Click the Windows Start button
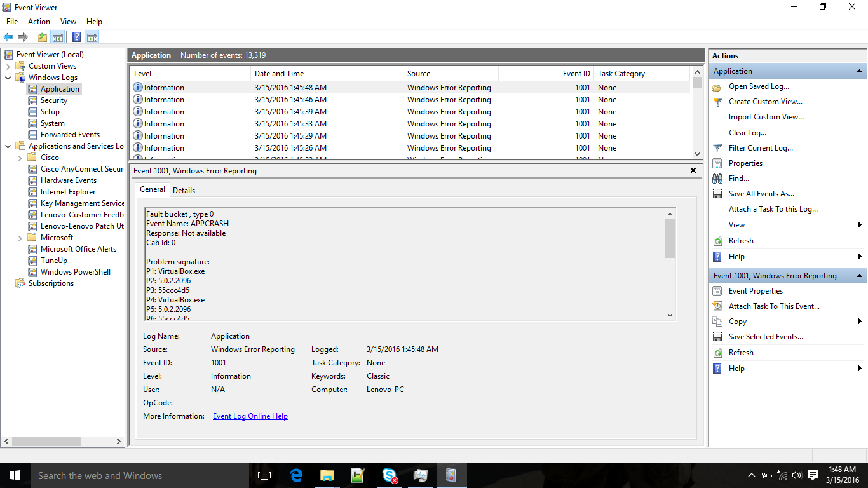Viewport: 868px width, 488px height. point(15,475)
